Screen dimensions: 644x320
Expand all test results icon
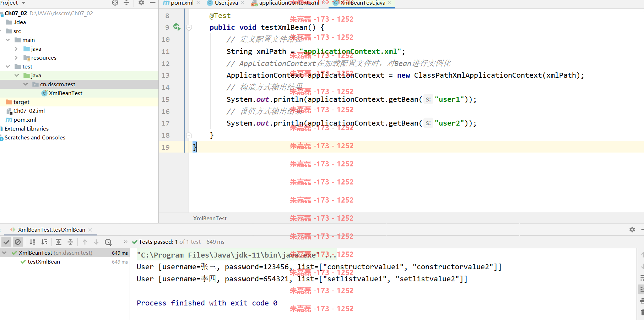click(x=59, y=242)
